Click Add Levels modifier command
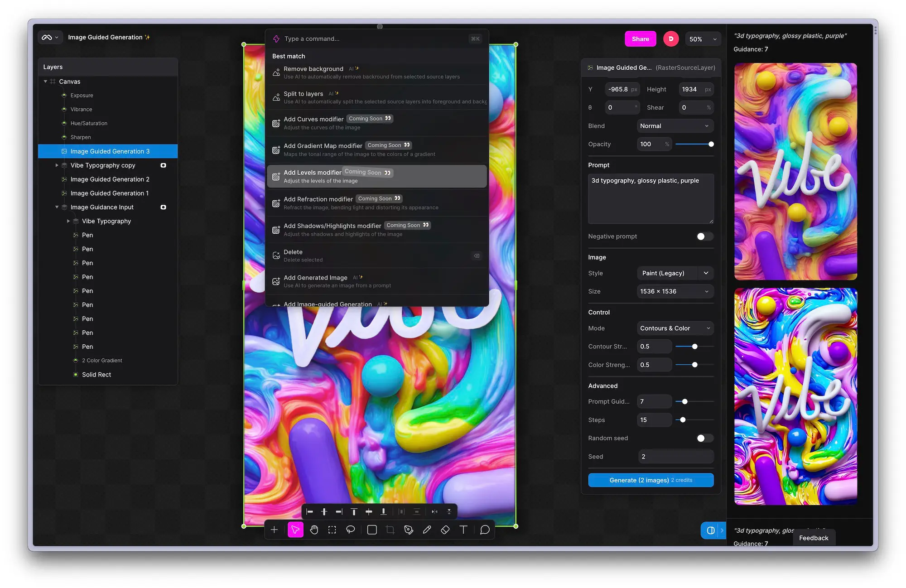The width and height of the screenshot is (906, 588). pyautogui.click(x=377, y=176)
